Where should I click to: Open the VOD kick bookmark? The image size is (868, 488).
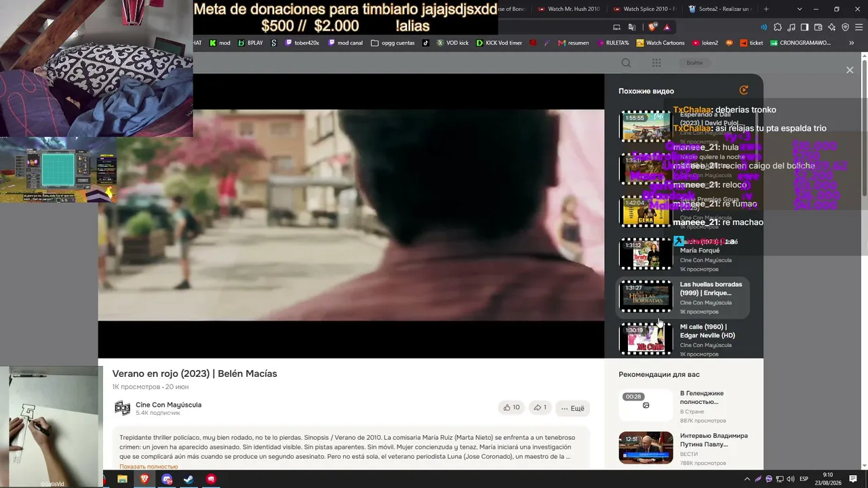(x=452, y=43)
